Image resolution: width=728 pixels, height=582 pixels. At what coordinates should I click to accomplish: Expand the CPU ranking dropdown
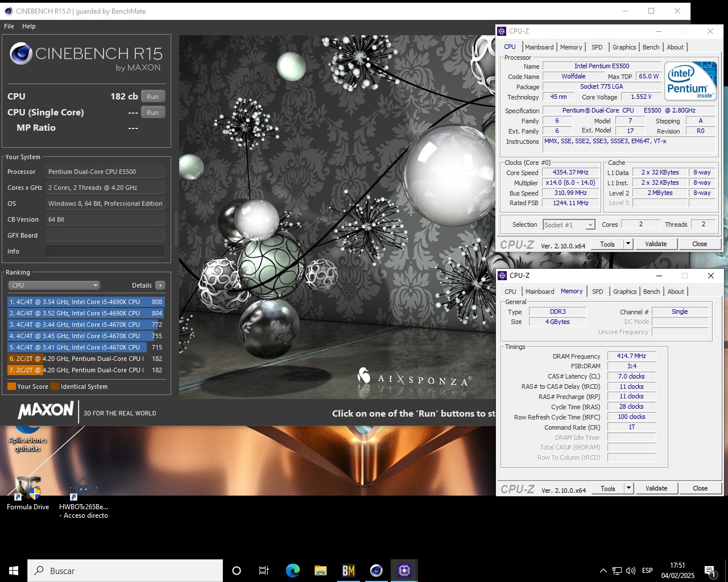click(54, 285)
